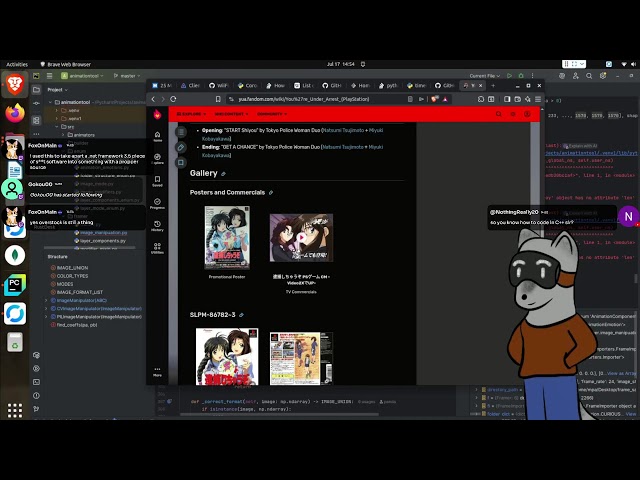Select IMAGE_FORMAT_LIST in Structure panel
Viewport: 640px width, 480px height.
click(80, 292)
